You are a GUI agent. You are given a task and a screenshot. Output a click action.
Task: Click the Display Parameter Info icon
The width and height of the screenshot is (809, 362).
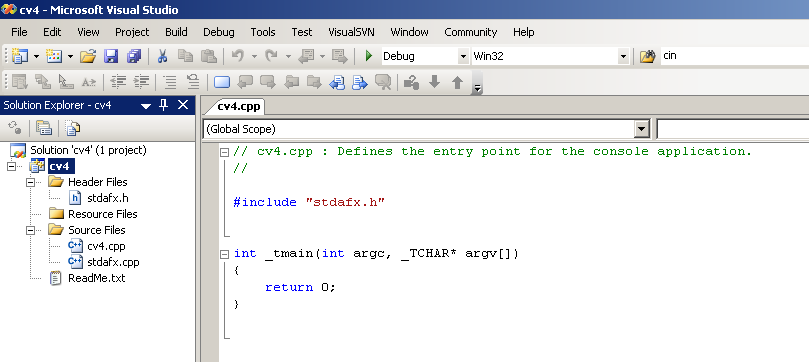[x=42, y=82]
